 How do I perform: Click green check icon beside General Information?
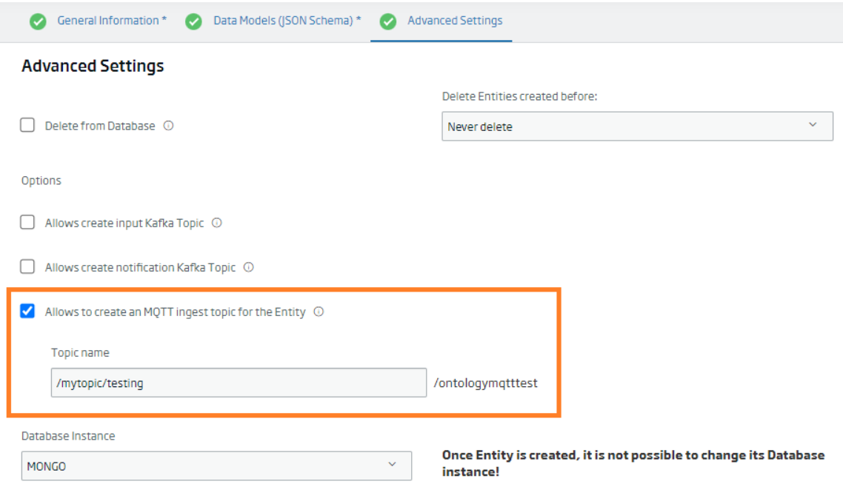pyautogui.click(x=38, y=21)
